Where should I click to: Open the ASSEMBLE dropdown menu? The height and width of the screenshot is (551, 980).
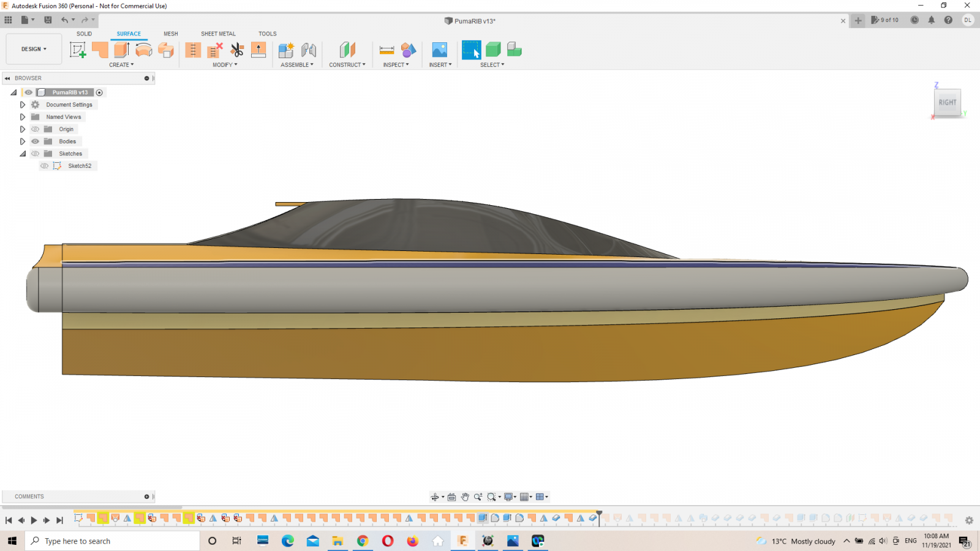click(x=297, y=65)
